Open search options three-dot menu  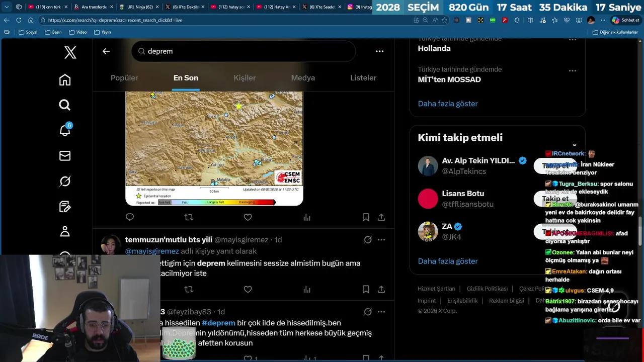click(x=379, y=51)
